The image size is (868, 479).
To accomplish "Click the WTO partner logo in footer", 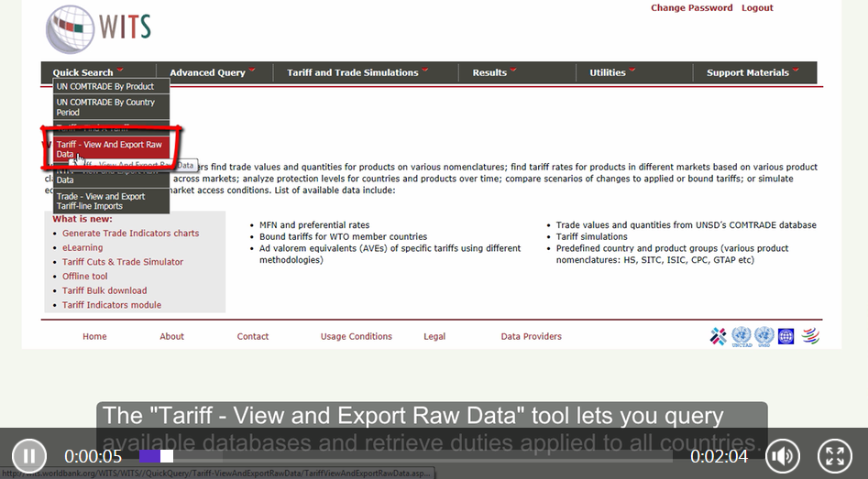I will click(809, 336).
